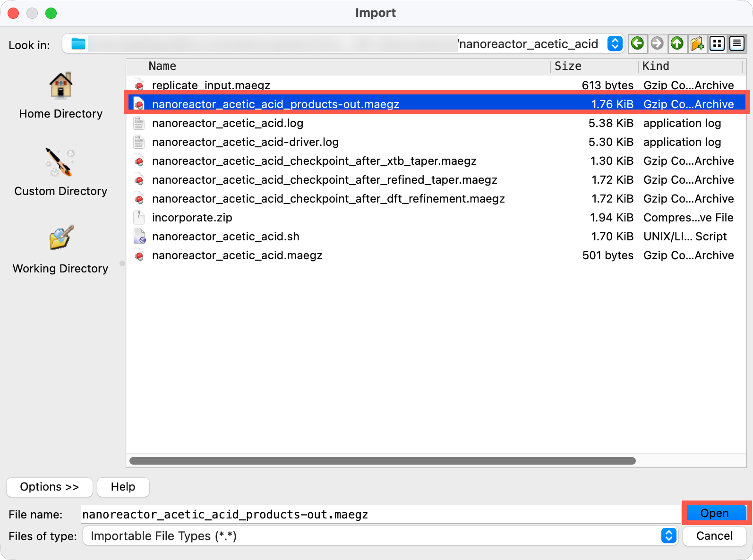Screen dimensions: 753x560
Task: Switch to icon grid view
Action: [x=717, y=43]
